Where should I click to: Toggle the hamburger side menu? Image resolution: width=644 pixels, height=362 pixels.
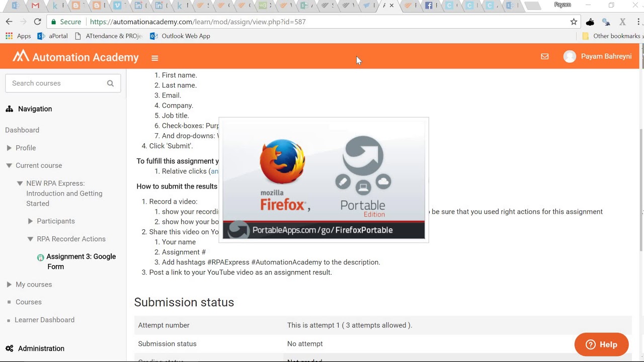(155, 58)
